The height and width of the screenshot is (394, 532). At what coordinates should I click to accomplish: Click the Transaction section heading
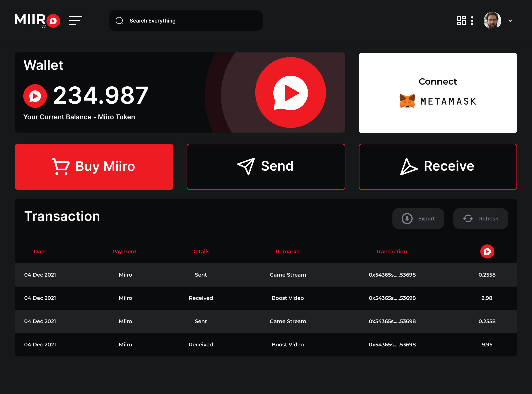pos(62,216)
